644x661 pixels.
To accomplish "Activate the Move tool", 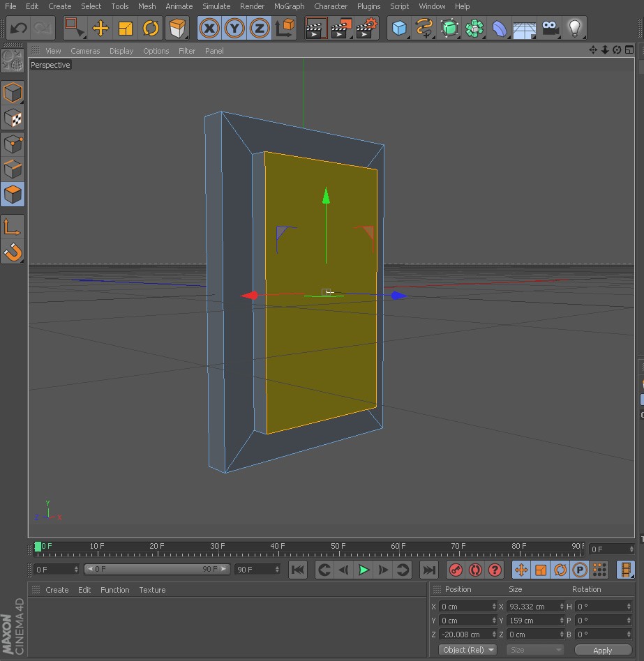I will 100,29.
